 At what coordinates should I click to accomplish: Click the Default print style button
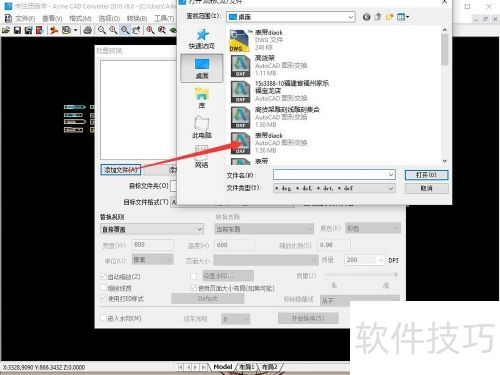pos(207,299)
